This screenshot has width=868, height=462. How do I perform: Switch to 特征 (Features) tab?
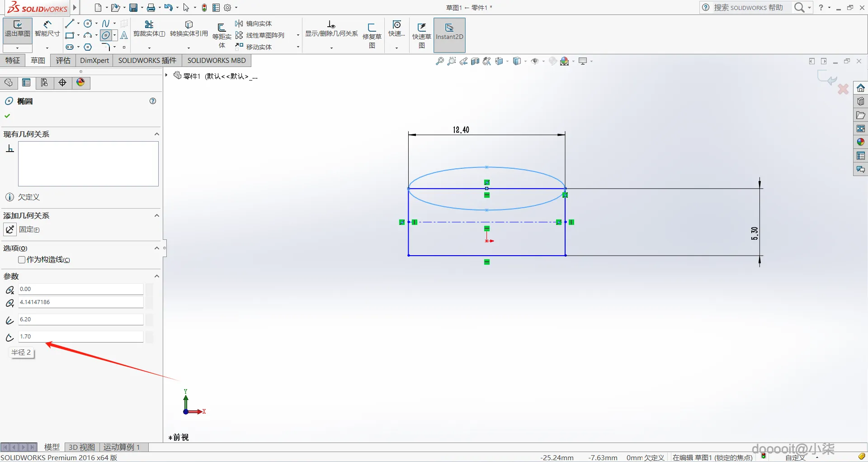(13, 60)
